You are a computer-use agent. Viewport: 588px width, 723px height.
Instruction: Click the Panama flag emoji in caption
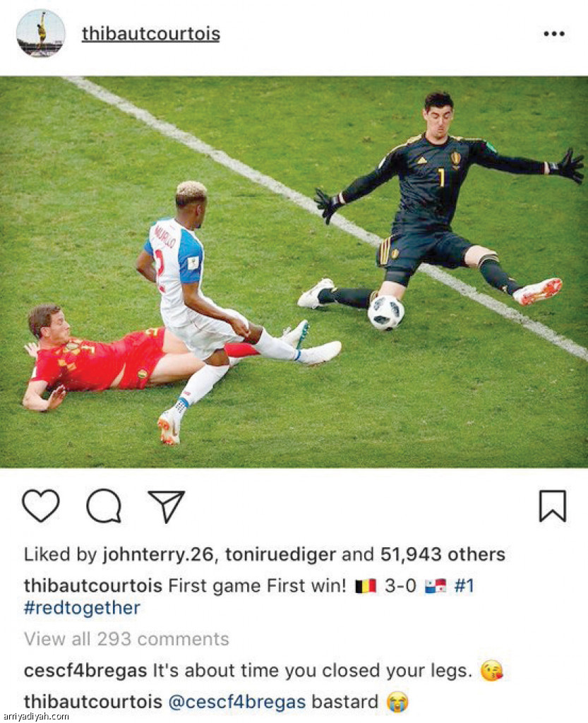(x=436, y=586)
